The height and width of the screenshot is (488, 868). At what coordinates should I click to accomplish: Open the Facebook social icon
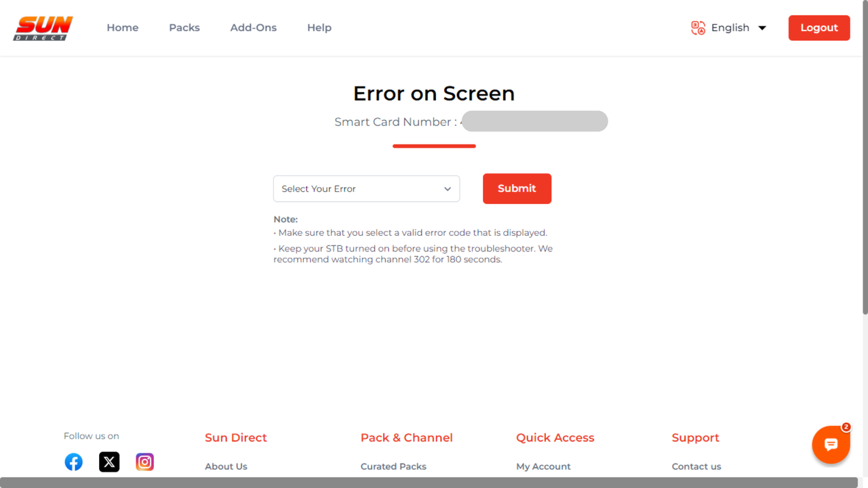[74, 462]
